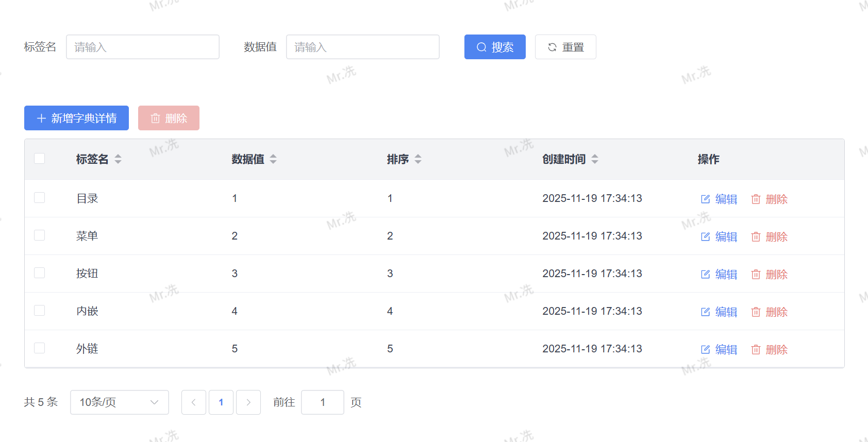Click the edit icon in the 外链 row
Viewport: 868px width, 442px height.
706,350
